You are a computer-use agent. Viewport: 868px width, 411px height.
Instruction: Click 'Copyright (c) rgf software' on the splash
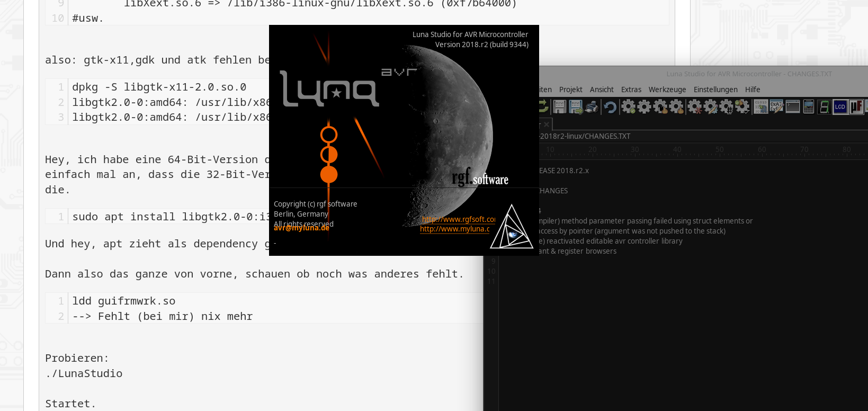pos(316,204)
